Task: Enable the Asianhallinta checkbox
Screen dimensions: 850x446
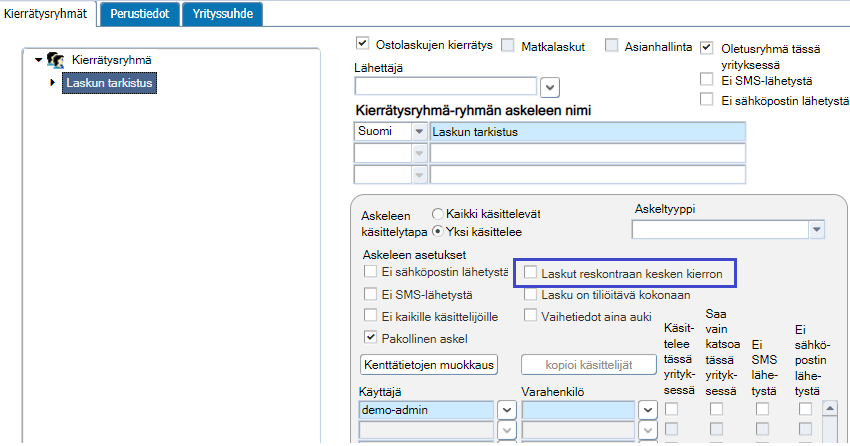Action: [611, 45]
